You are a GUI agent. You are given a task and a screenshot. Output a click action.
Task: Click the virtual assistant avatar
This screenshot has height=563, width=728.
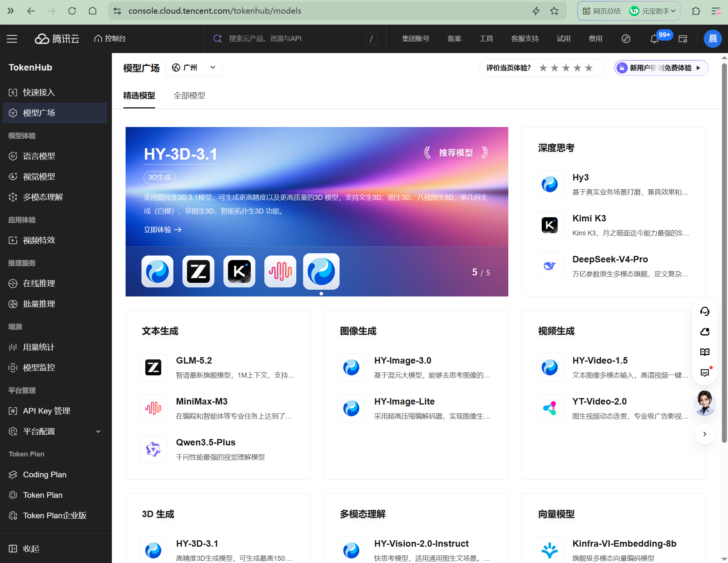pyautogui.click(x=705, y=403)
